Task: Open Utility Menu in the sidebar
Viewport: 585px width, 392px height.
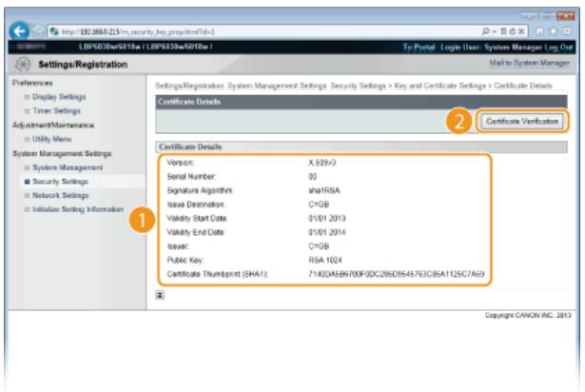Action: tap(52, 139)
